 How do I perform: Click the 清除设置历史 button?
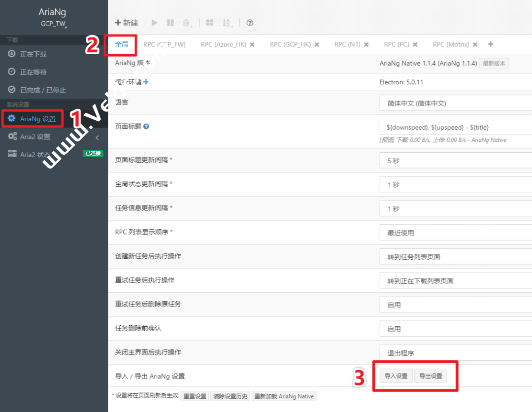click(230, 396)
